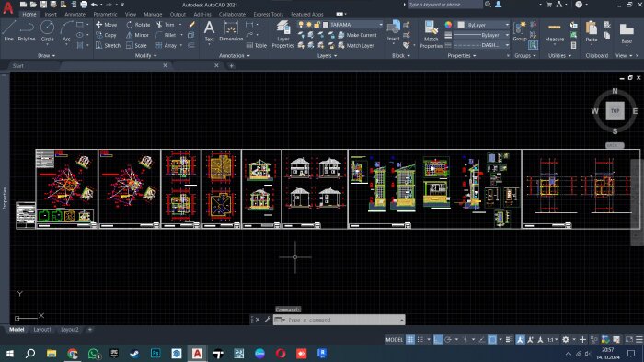Click the Group tool
Screen dimensions: 644x362
(x=520, y=31)
